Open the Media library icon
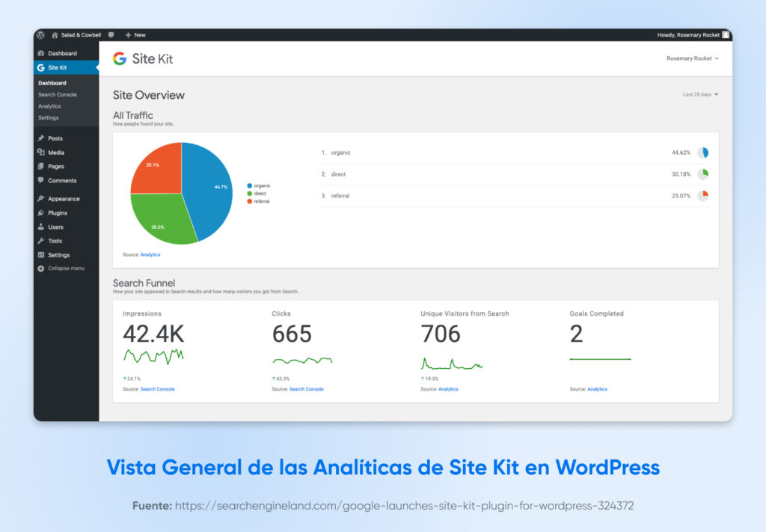 40,152
